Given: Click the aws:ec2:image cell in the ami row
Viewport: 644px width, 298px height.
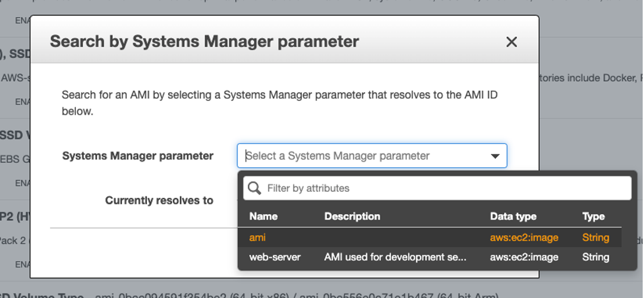Looking at the screenshot, I should tap(524, 237).
